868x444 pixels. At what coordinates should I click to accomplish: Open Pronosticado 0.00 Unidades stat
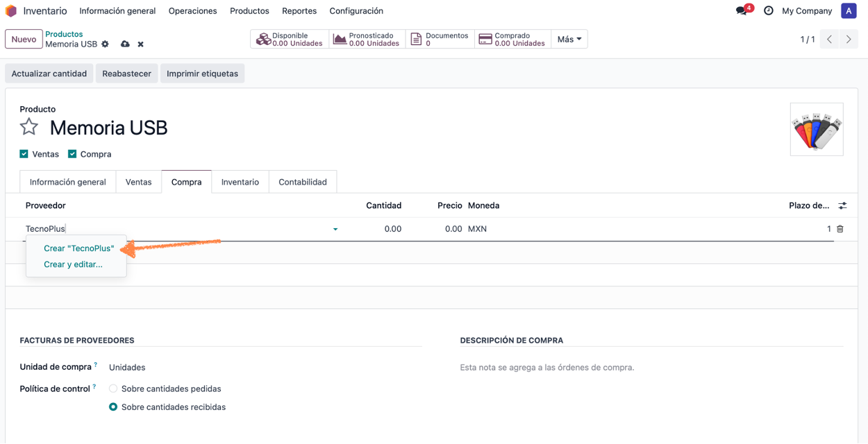click(366, 40)
